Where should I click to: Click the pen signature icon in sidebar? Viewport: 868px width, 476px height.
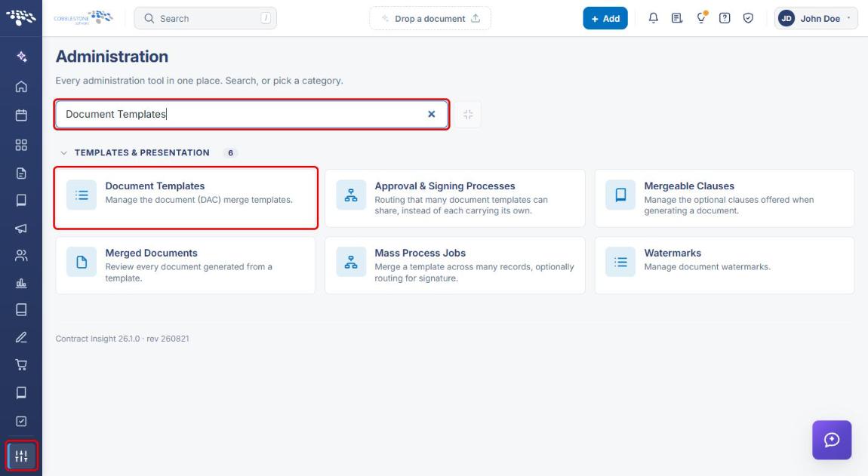pyautogui.click(x=21, y=337)
